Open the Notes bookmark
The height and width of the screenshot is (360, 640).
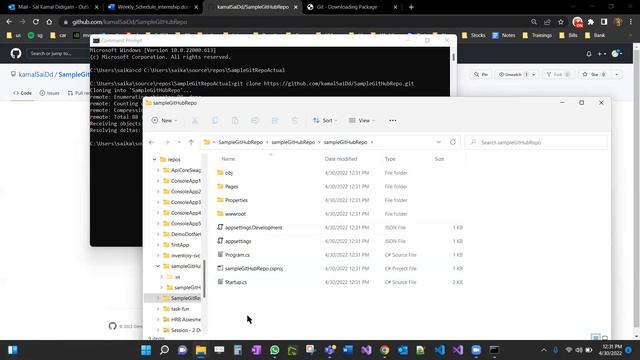point(504,36)
